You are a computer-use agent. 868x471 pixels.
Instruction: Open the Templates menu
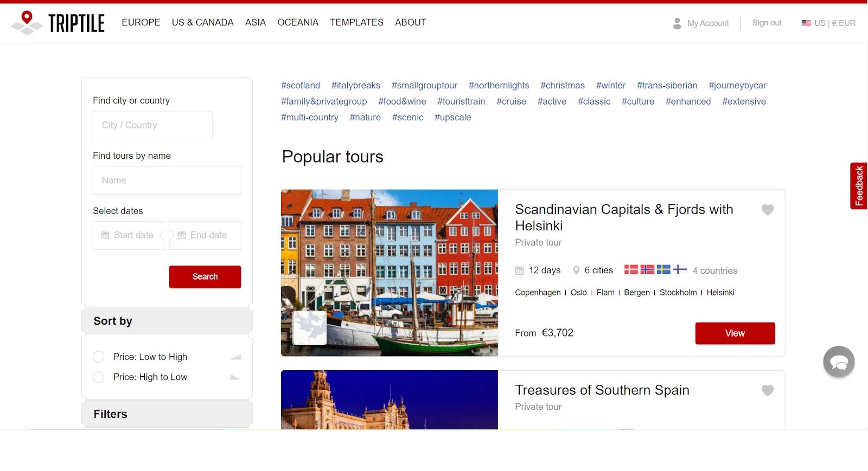[x=356, y=22]
